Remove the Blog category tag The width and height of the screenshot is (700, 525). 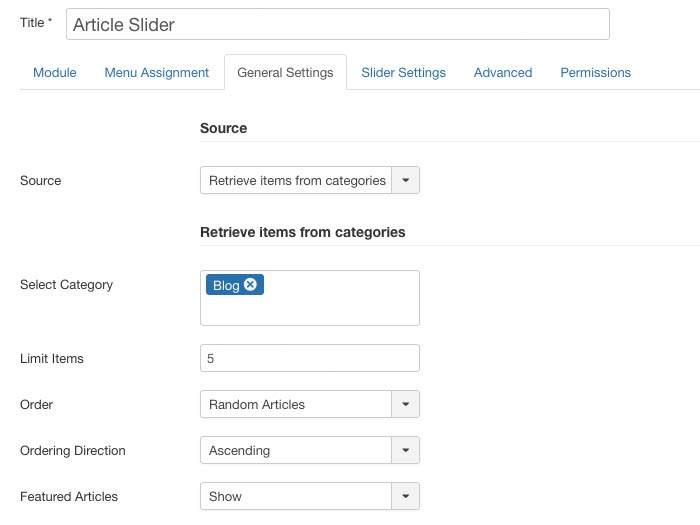251,285
